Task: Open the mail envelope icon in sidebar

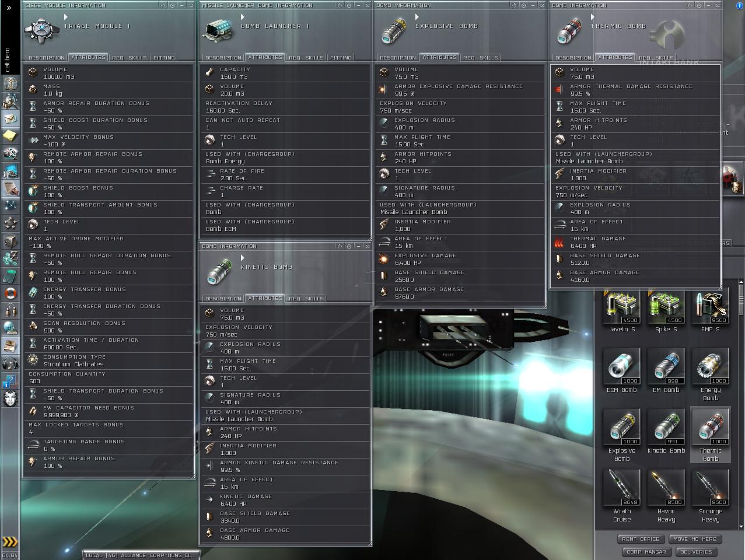Action: (10, 118)
